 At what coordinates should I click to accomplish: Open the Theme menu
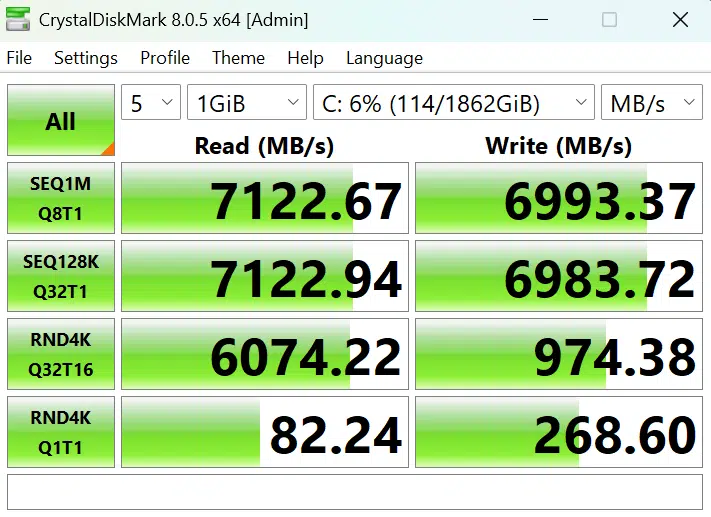click(x=239, y=58)
